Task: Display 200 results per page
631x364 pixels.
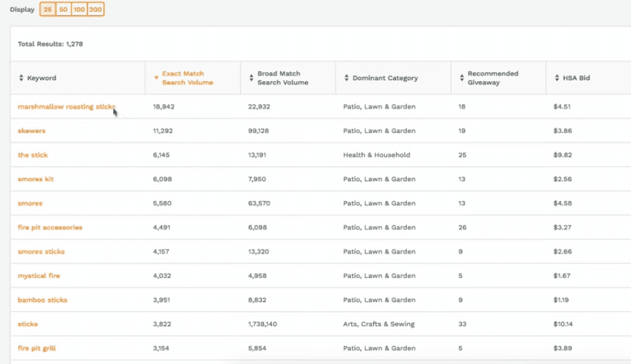Action: (x=96, y=9)
